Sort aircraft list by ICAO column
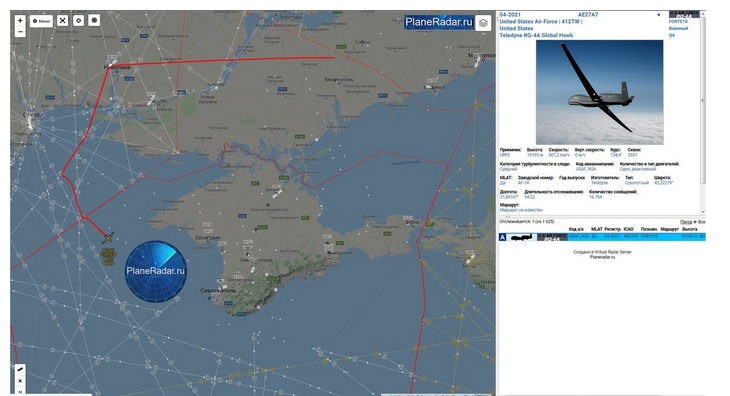 (x=628, y=229)
